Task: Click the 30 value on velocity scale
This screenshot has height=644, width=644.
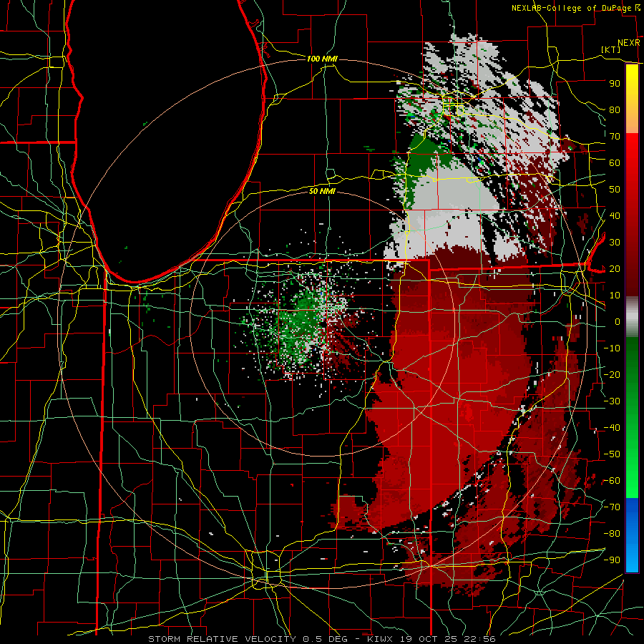Action: coord(615,243)
